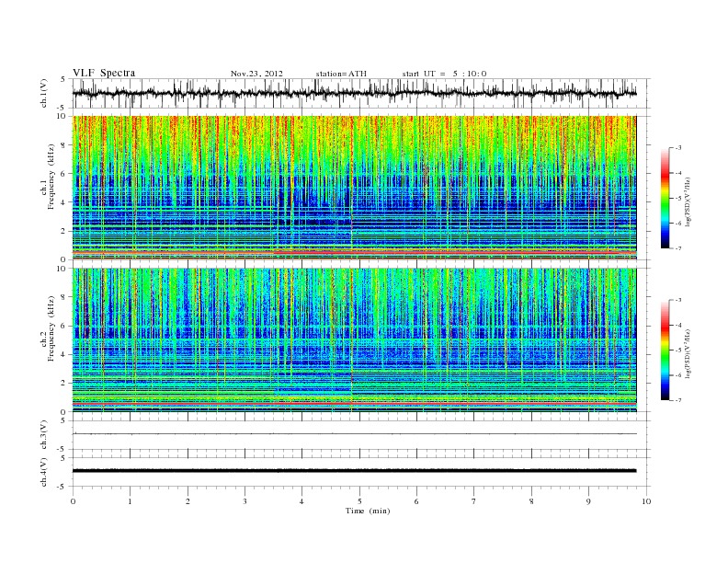Click the "8" kHz tick of ch.2 spectrogram
The width and height of the screenshot is (728, 563).
pos(63,297)
